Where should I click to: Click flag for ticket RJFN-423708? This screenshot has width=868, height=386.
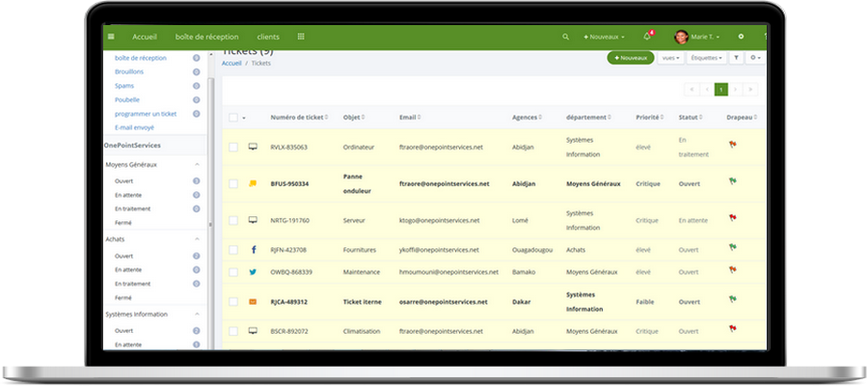(x=733, y=248)
